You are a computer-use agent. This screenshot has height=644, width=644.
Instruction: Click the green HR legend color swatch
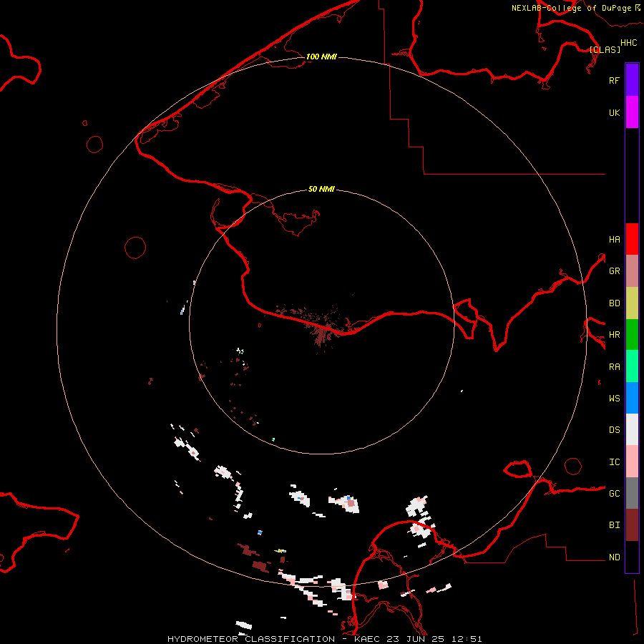pos(632,335)
